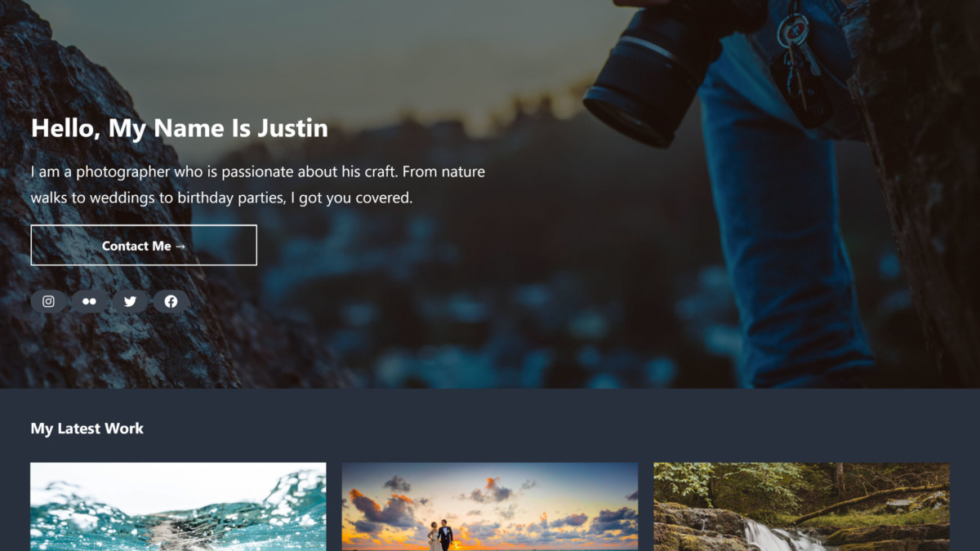Open the forest waterfall photo thumbnail

pos(801,507)
